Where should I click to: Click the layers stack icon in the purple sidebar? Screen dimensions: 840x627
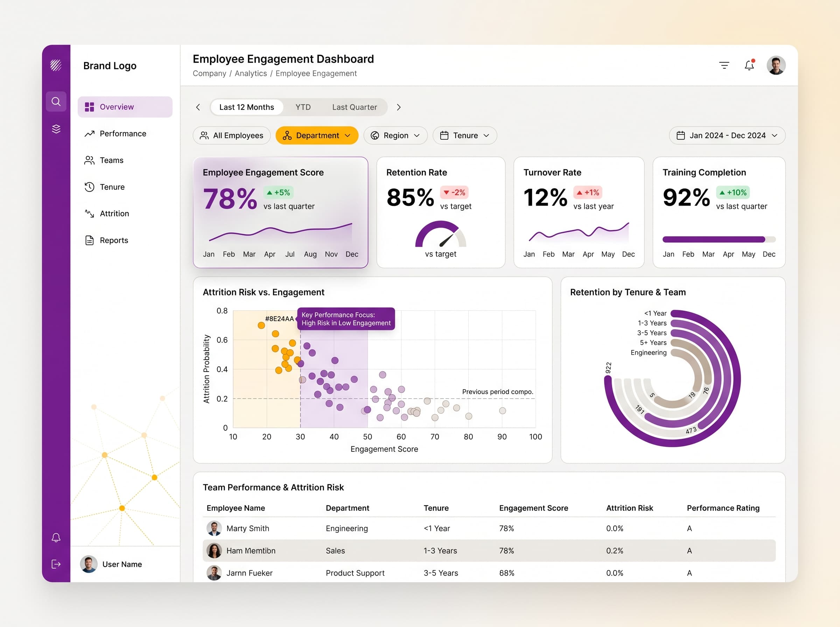tap(56, 129)
